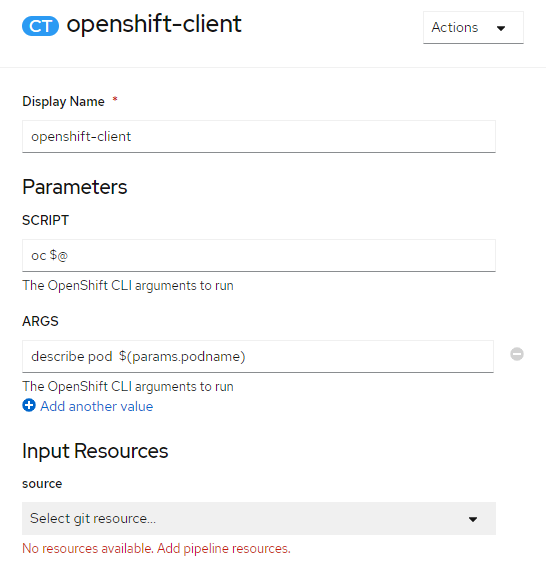Click the ARGS describe pod input field
This screenshot has height=584, width=546.
(x=258, y=356)
